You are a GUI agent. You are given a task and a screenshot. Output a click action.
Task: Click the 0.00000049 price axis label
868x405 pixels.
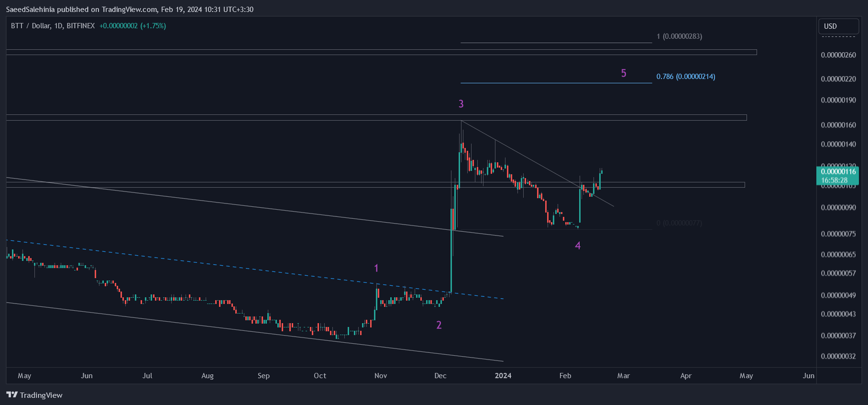point(838,295)
